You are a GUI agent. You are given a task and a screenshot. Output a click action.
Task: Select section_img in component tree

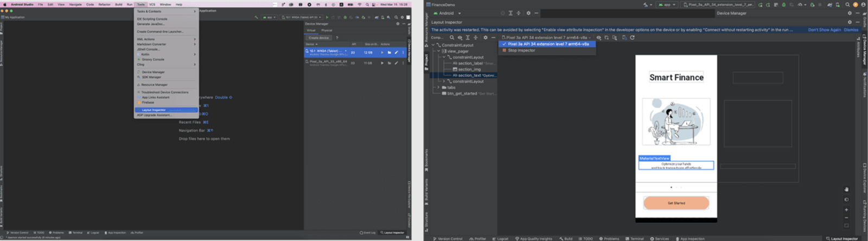(469, 69)
